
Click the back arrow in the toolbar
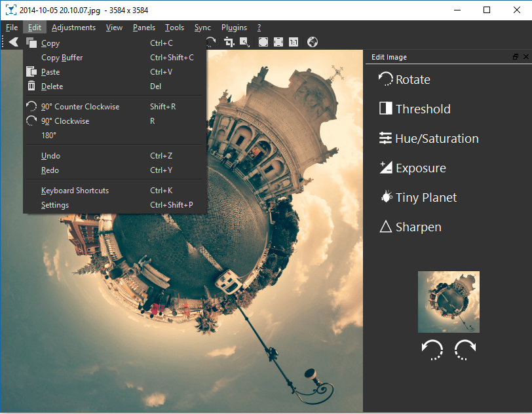[x=13, y=42]
